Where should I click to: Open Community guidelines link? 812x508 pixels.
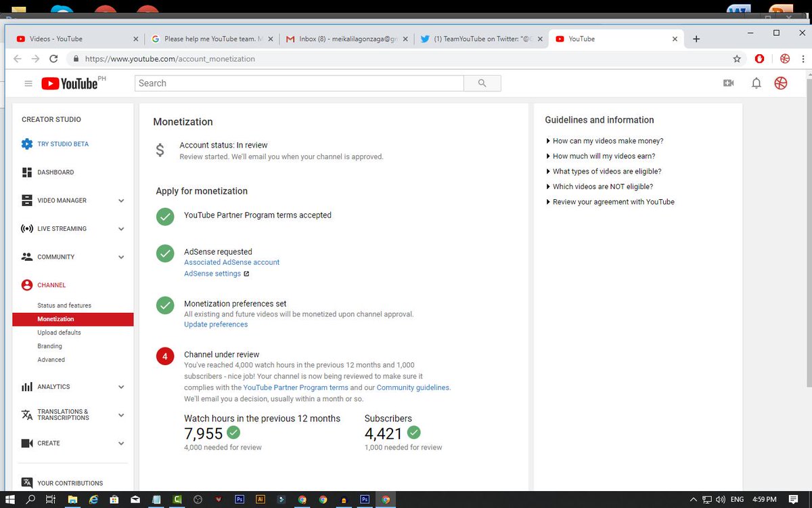tap(413, 387)
